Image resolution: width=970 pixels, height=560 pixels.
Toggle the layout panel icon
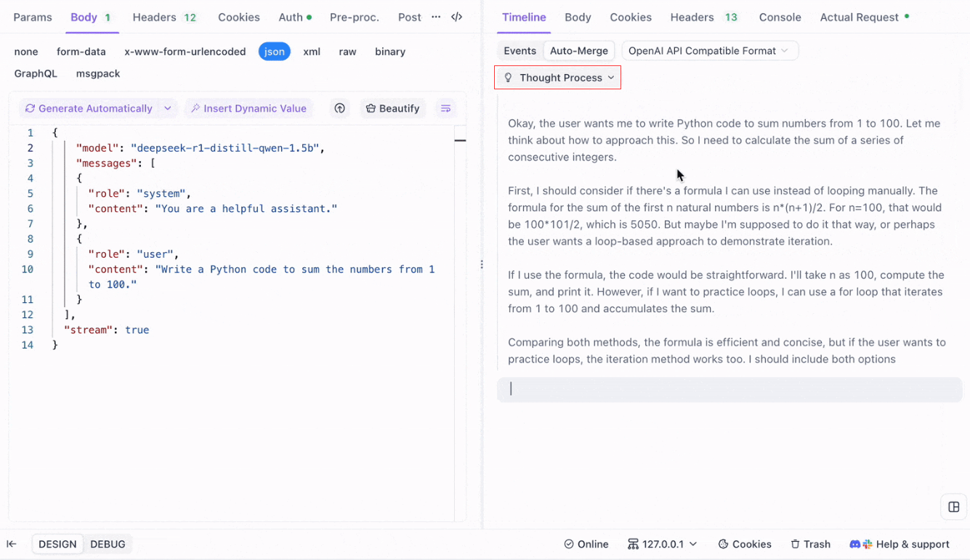pyautogui.click(x=954, y=507)
